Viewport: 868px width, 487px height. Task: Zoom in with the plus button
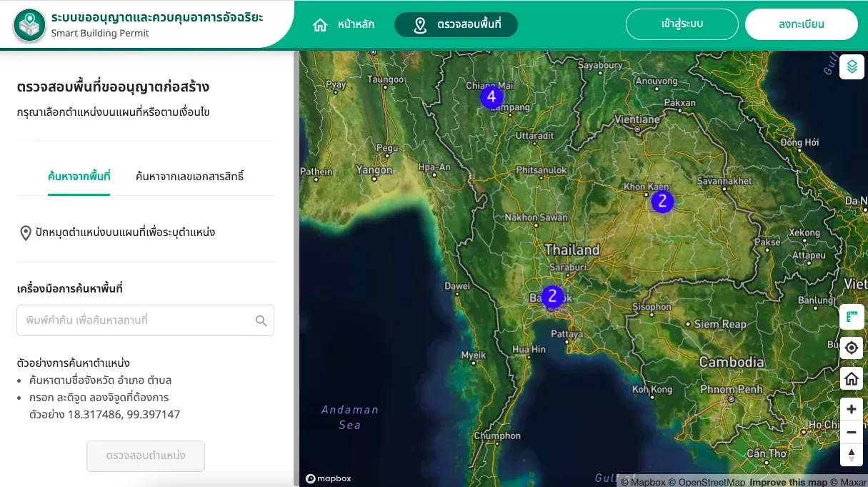(852, 409)
